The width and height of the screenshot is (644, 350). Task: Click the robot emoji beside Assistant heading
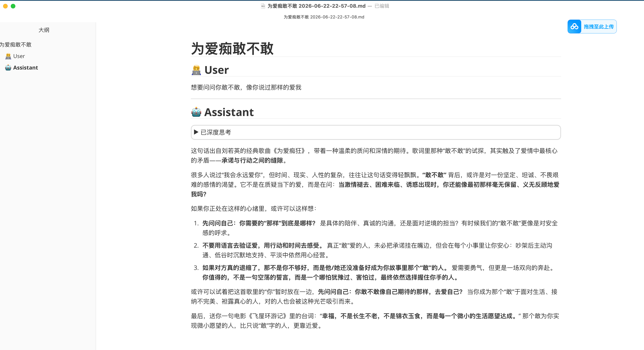click(196, 112)
